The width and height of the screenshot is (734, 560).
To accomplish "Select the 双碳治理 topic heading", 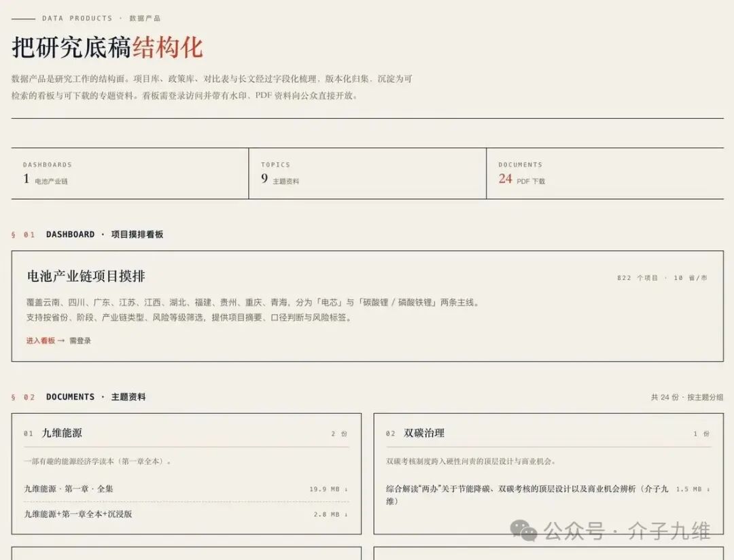I will point(424,433).
